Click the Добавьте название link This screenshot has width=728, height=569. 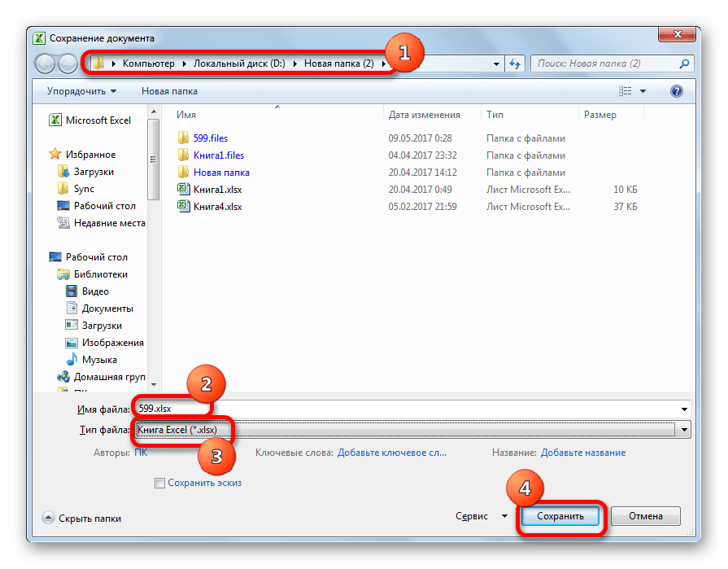click(582, 453)
